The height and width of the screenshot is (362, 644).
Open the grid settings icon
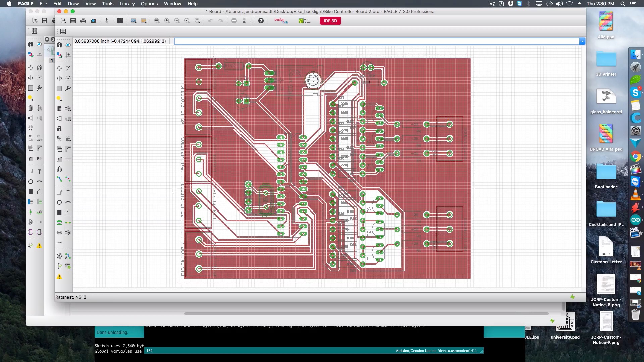tap(63, 31)
